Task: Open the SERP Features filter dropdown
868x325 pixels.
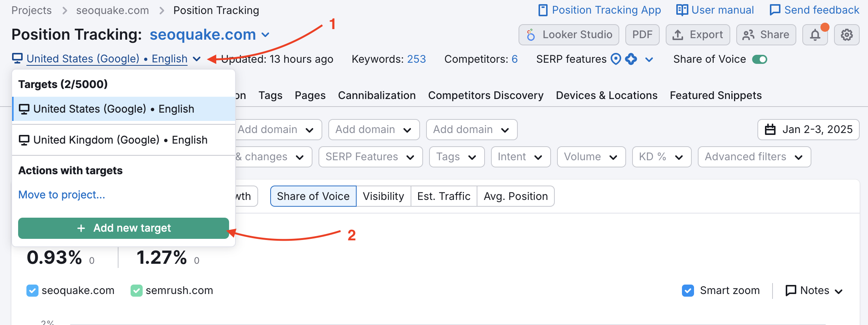Action: pos(371,157)
